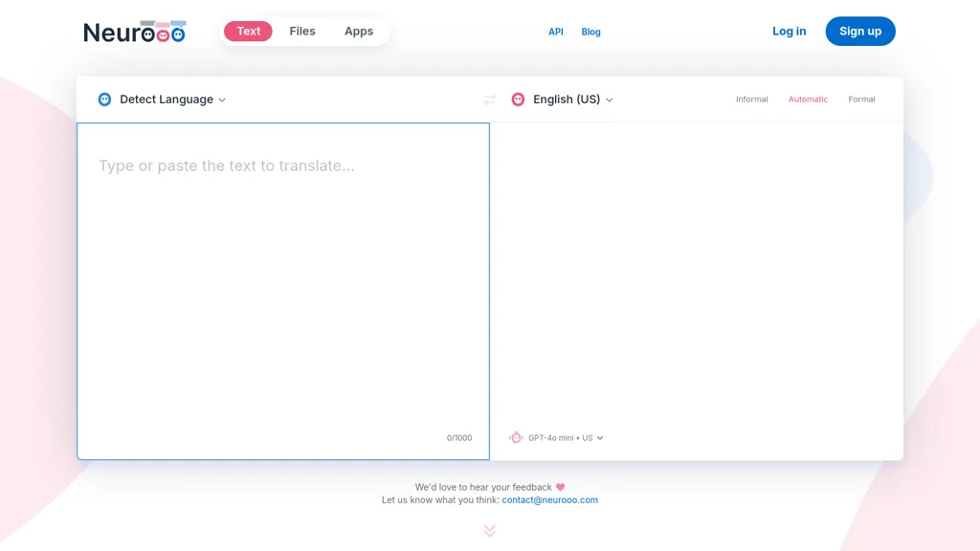
Task: Click the Sign up button
Action: 860,32
